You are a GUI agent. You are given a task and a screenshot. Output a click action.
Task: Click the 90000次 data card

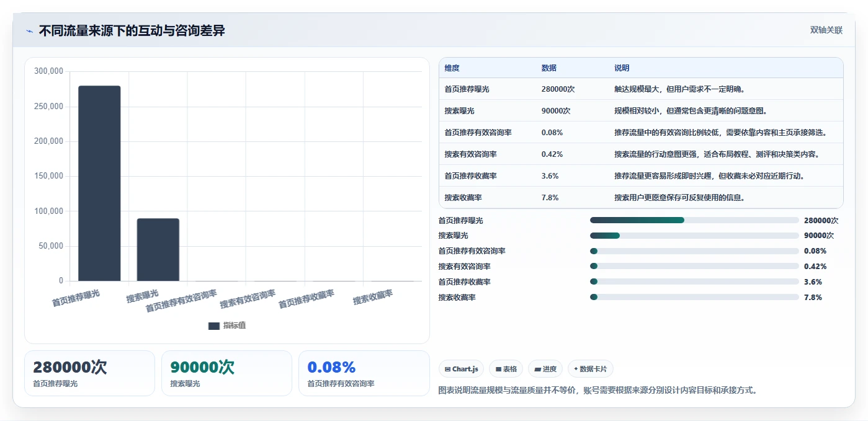coord(226,373)
